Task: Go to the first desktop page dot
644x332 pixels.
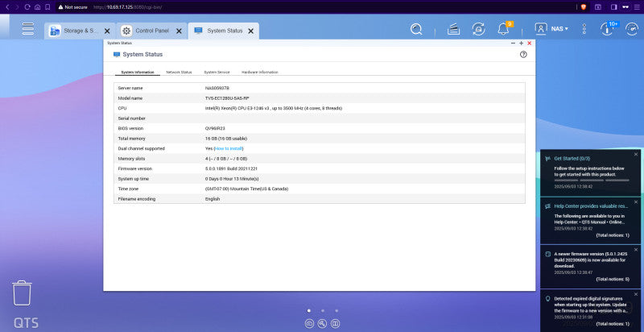Action: point(309,310)
